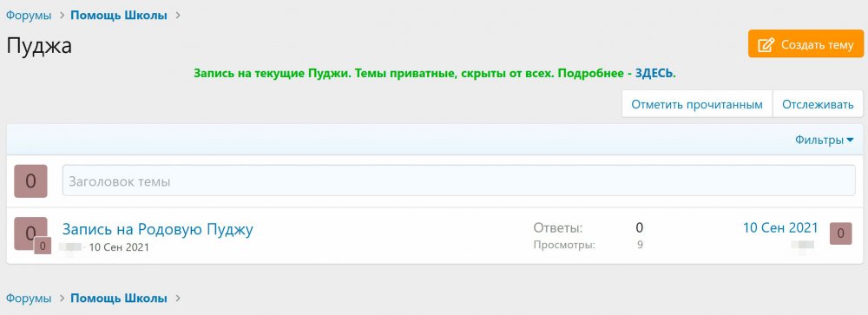Screen dimensions: 868x315
Task: Click the Ответы: label
Action: click(x=558, y=227)
